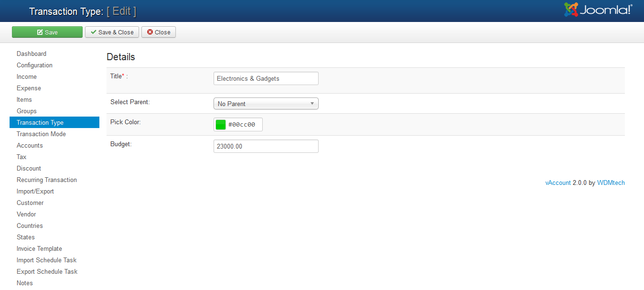Open Accounts in the sidebar

[30, 146]
